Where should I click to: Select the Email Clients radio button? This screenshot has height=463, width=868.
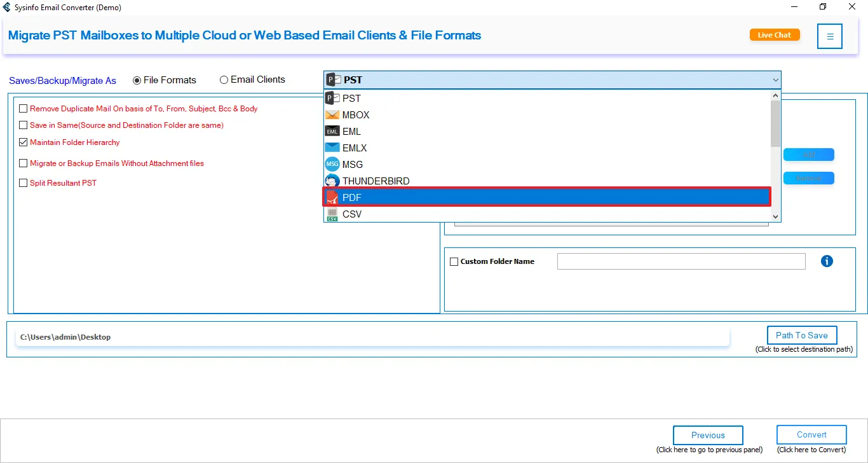pos(224,80)
